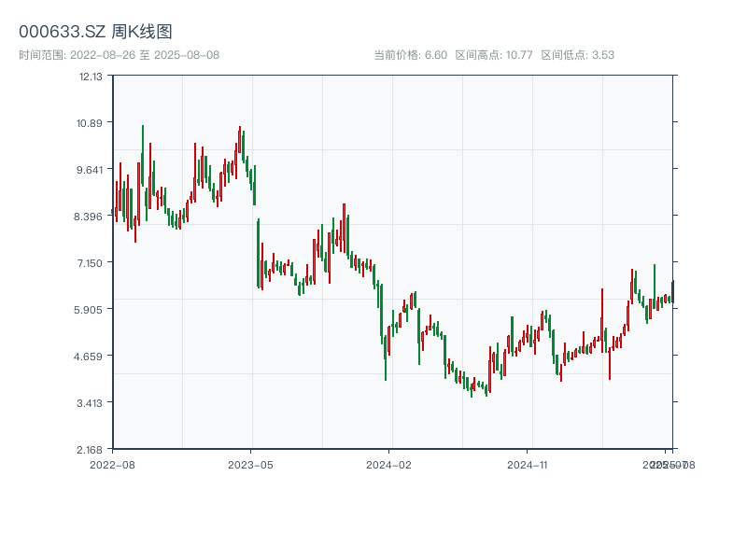Image resolution: width=747 pixels, height=560 pixels.
Task: Click the 当前价格: 6.60 value
Action: tap(410, 55)
